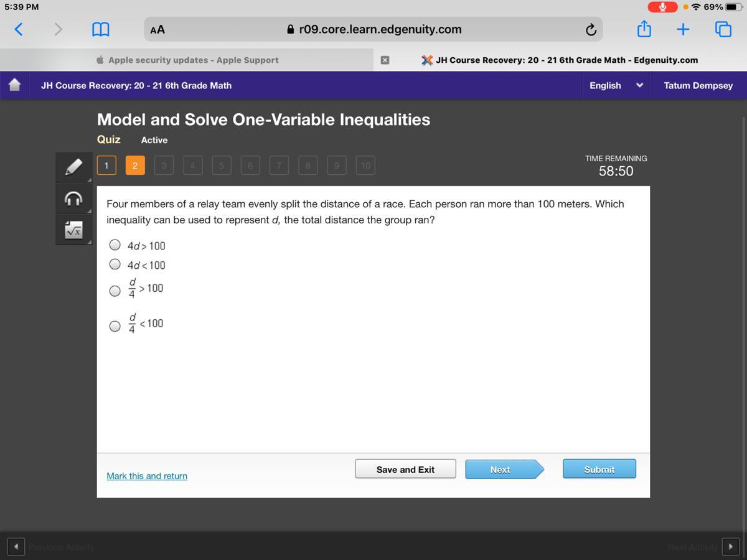Switch to the Apple security updates tab
Screen dimensions: 747x560
[x=193, y=60]
